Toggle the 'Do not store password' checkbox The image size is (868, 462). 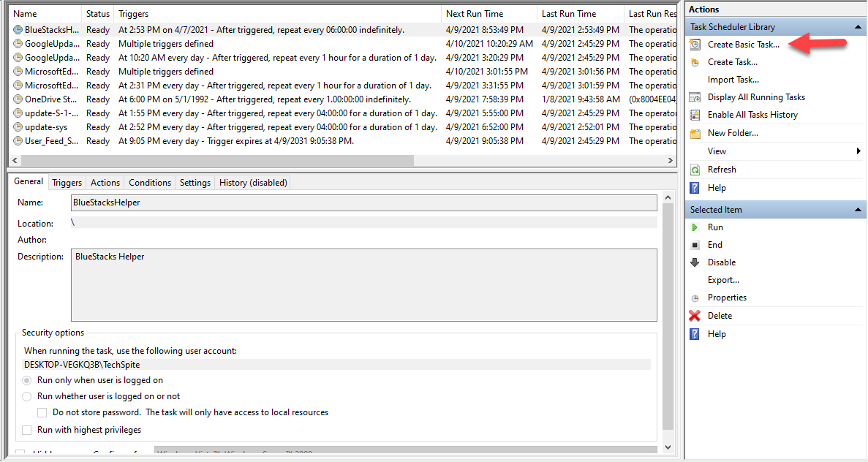click(42, 412)
